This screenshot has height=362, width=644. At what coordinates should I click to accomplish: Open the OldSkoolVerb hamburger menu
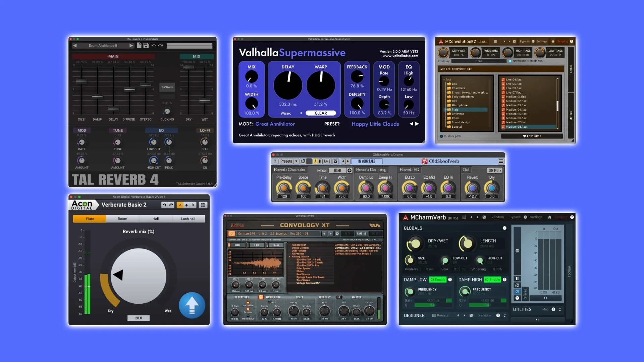tap(501, 161)
